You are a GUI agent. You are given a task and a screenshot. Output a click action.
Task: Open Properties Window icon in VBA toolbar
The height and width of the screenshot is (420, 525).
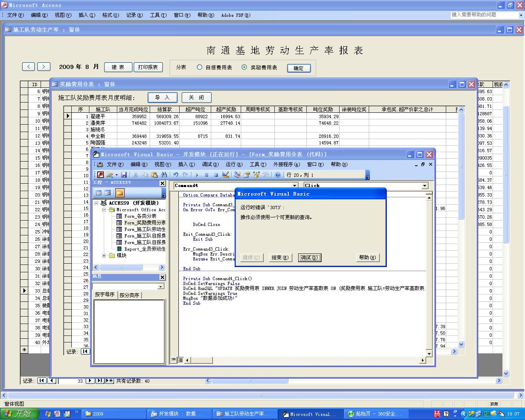click(247, 175)
